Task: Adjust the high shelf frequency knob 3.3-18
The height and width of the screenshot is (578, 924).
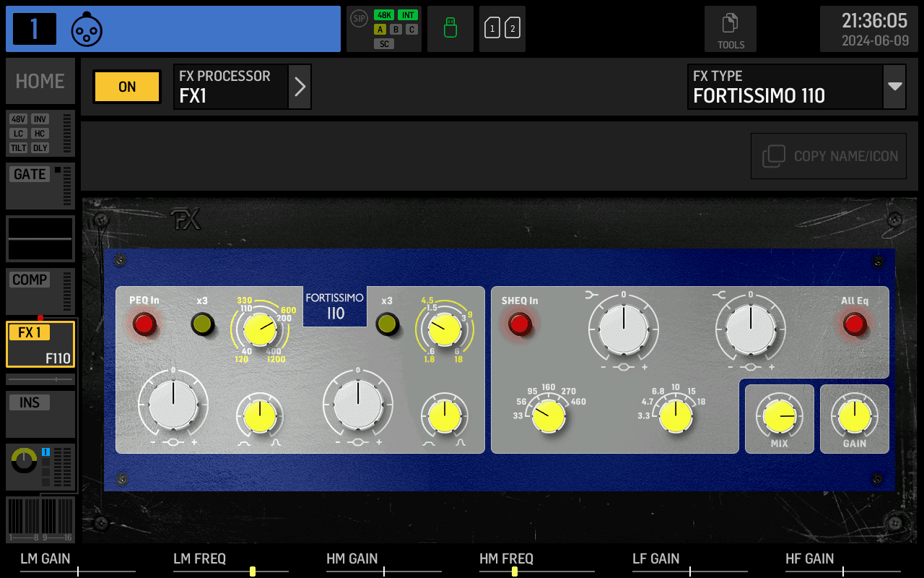Action: click(x=676, y=417)
